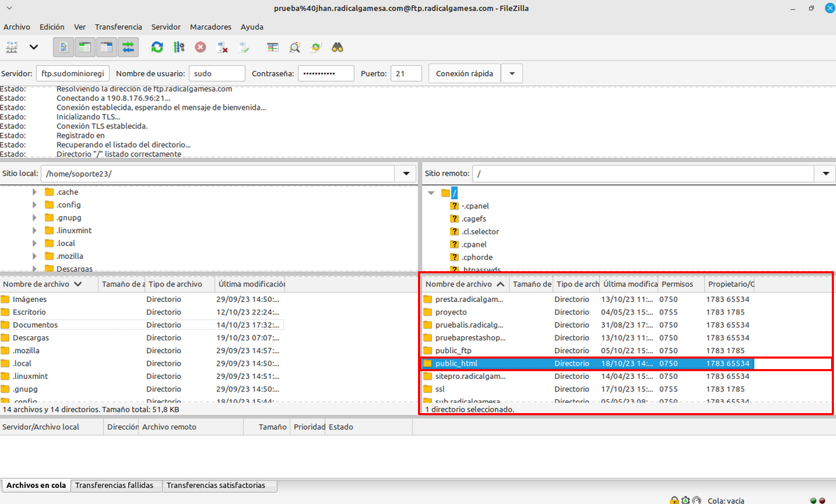Select the remote pruebaprestashop folder

point(588,338)
